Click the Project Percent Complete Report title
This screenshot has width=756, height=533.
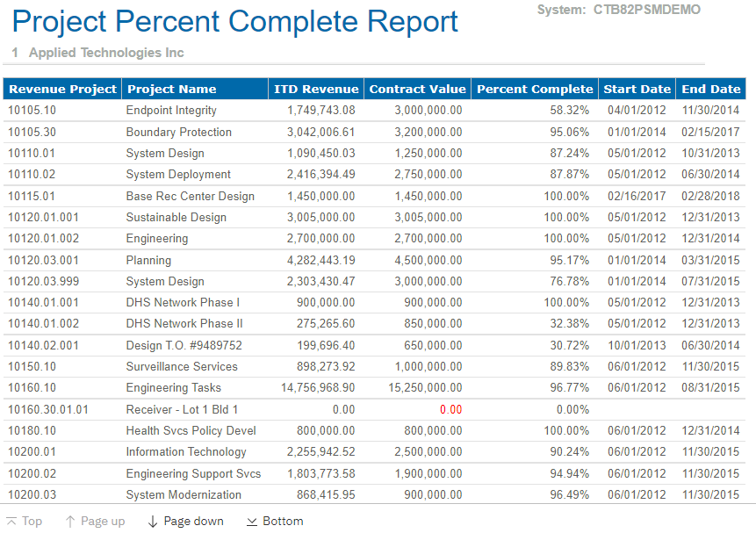tap(235, 22)
